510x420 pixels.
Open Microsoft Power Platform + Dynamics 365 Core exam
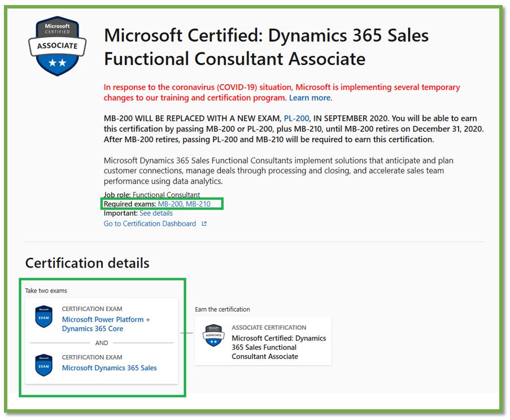[106, 324]
